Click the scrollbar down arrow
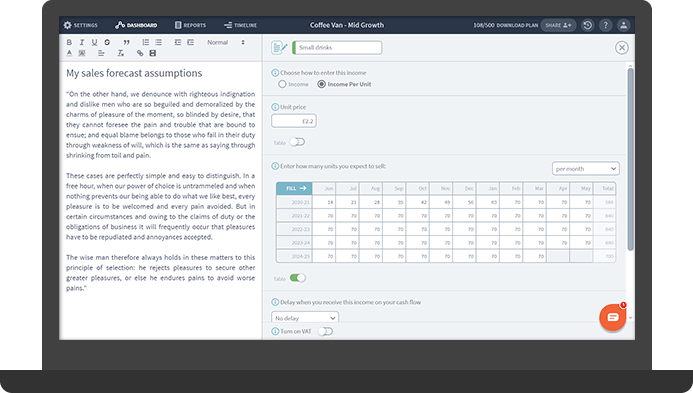 (x=631, y=317)
